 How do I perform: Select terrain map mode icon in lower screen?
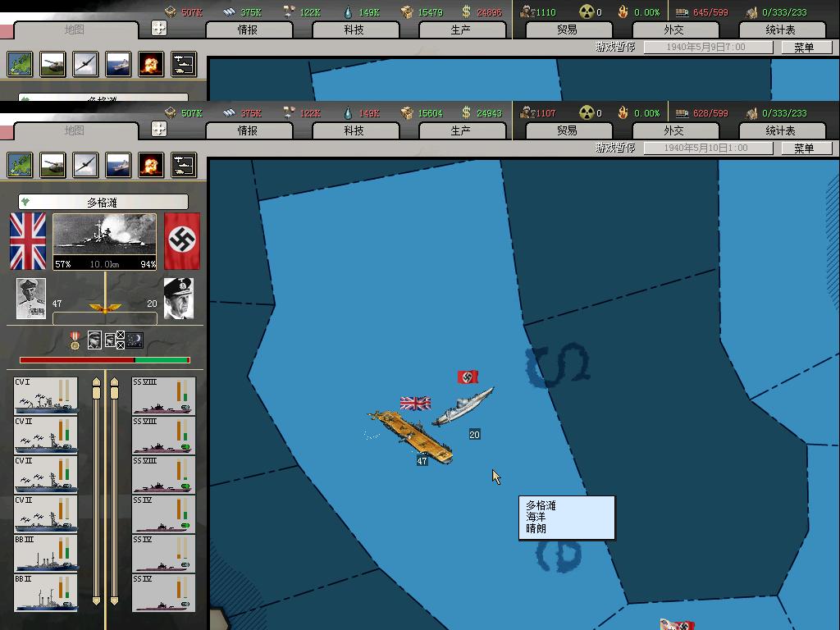coord(21,165)
